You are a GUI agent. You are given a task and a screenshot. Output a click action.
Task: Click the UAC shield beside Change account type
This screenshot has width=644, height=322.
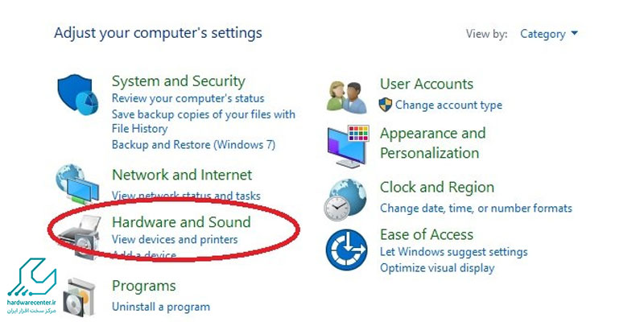tap(386, 105)
